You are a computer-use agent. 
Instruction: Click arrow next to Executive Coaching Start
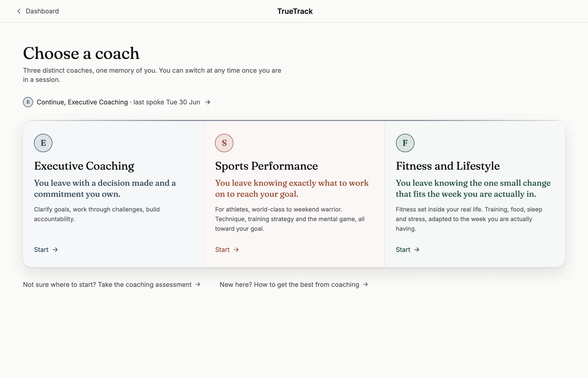pos(55,249)
